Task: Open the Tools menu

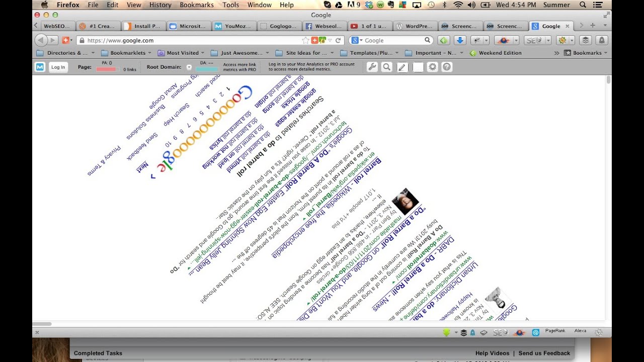Action: (x=231, y=5)
